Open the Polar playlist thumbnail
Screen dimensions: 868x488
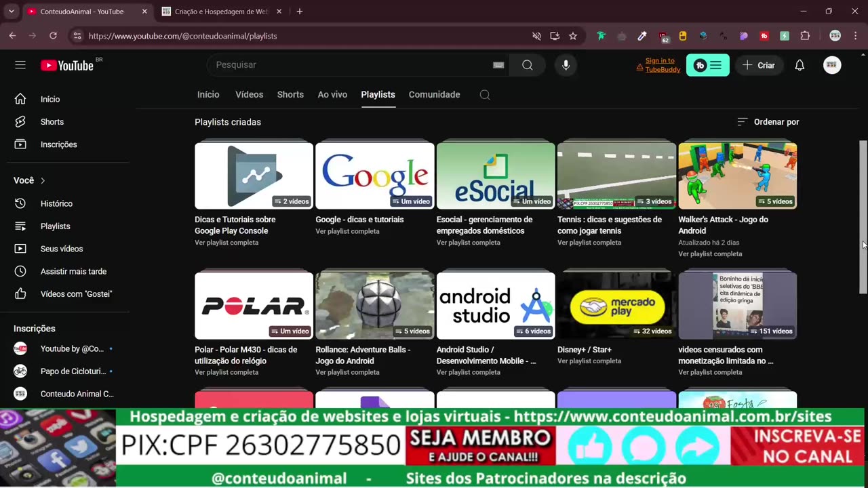click(254, 306)
